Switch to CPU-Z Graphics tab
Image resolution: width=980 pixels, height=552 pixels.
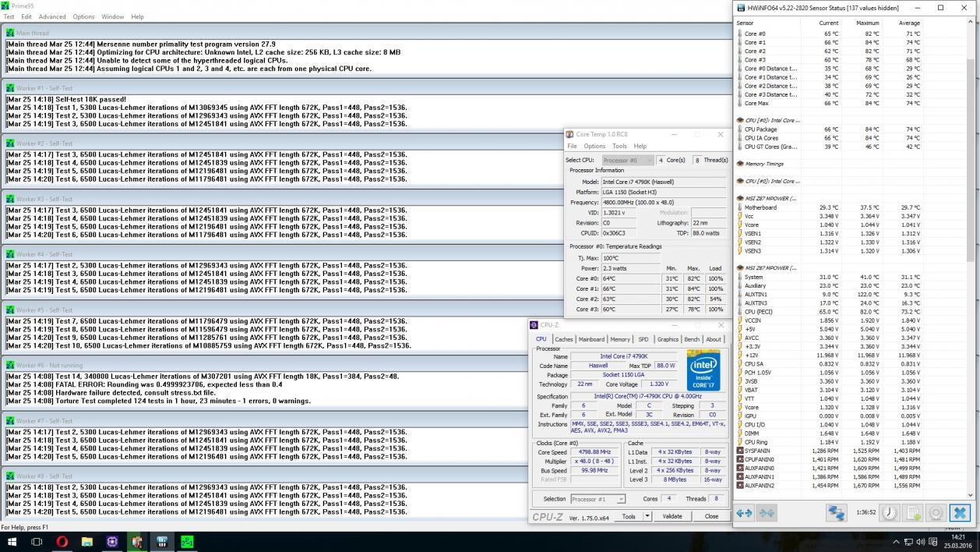668,339
